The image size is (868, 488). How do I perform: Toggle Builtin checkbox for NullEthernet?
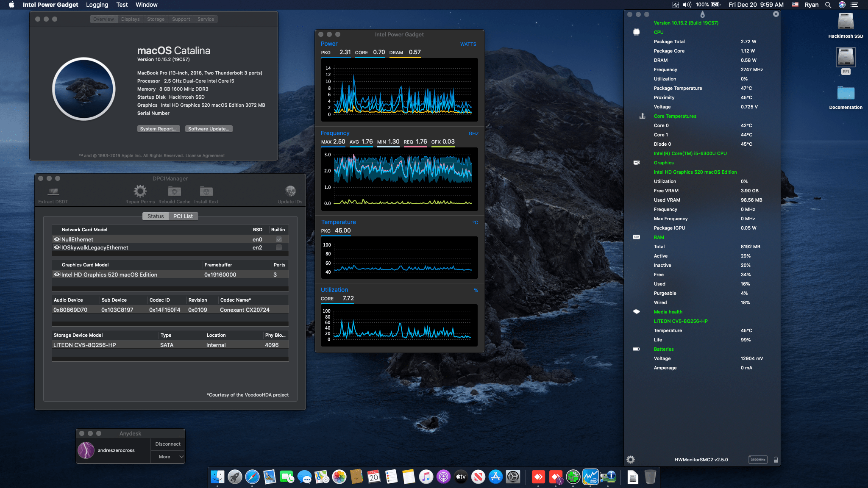[x=279, y=239]
